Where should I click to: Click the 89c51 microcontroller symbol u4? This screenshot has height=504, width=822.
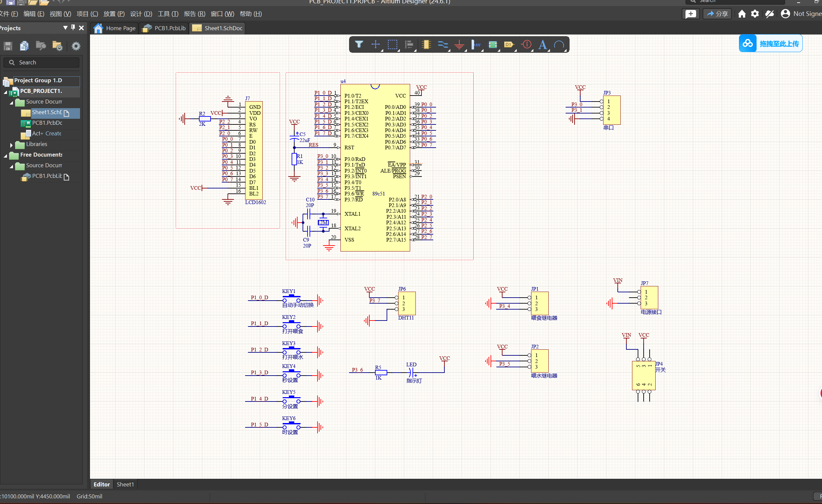pos(375,168)
